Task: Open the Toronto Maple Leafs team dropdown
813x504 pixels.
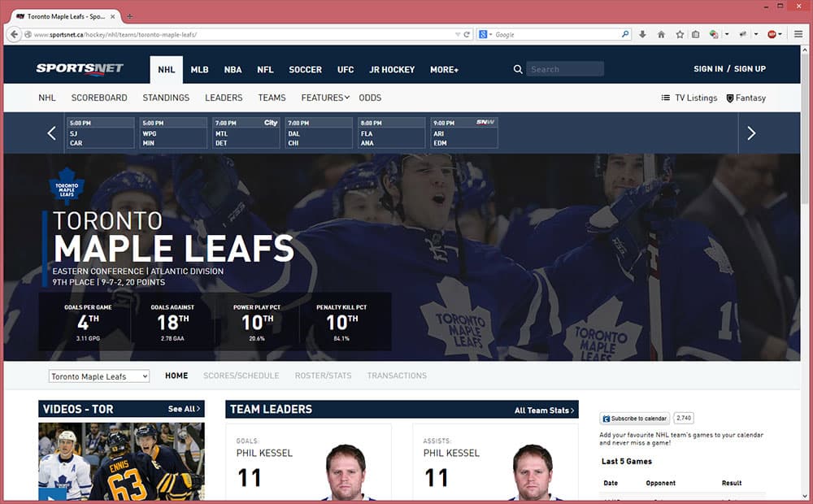Action: [99, 376]
